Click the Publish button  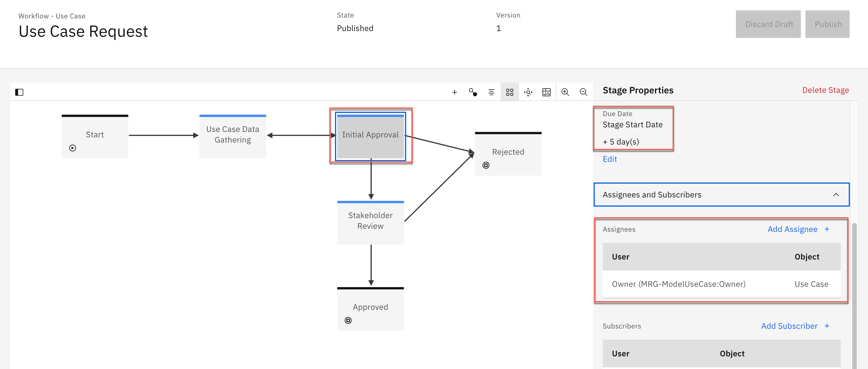click(x=827, y=24)
